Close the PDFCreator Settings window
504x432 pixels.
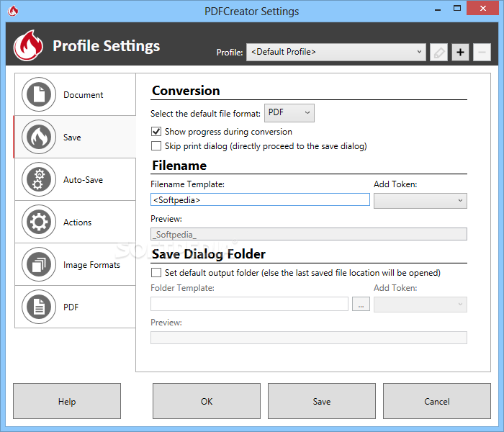483,8
